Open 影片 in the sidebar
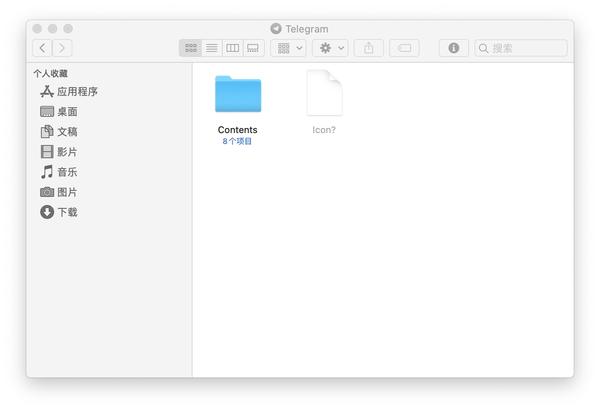 tap(59, 152)
